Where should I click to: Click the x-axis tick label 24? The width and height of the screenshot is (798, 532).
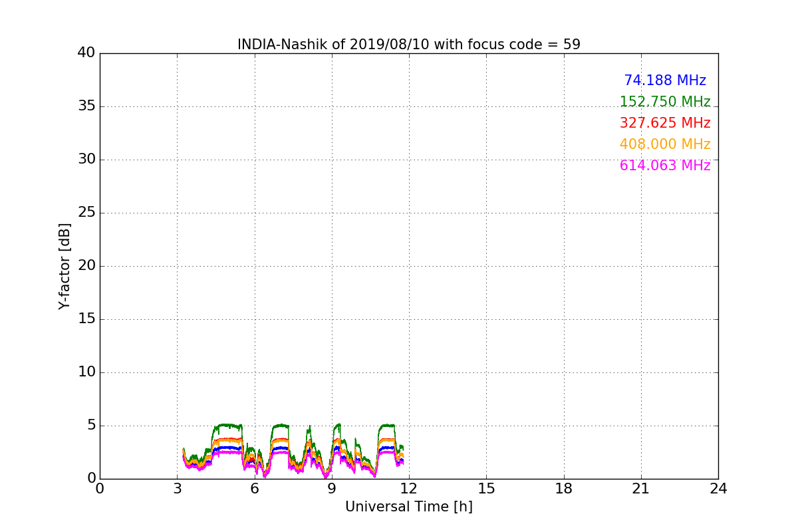point(718,489)
